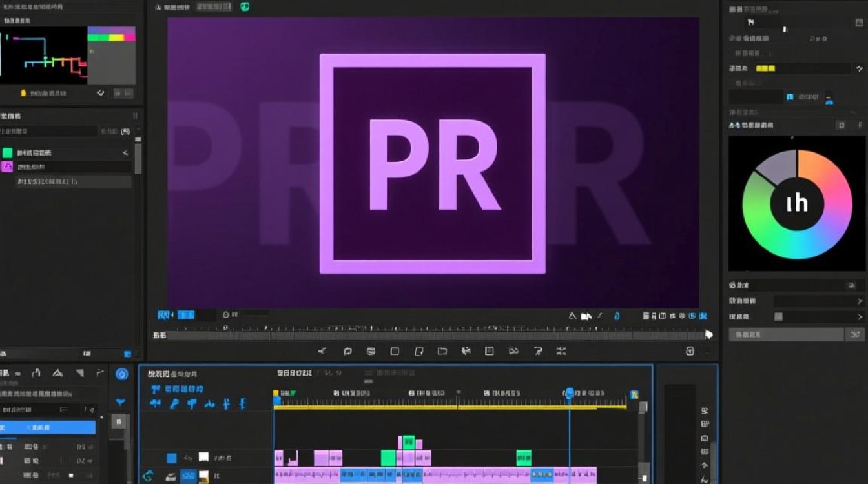Viewport: 868px width, 484px height.
Task: Toggle the highlighted blue button on bottom track
Action: click(x=189, y=476)
